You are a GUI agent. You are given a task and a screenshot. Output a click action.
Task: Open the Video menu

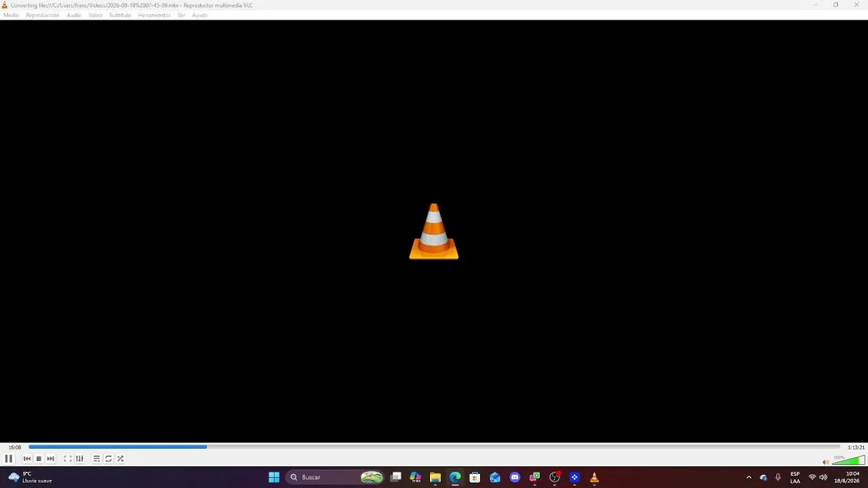(95, 15)
